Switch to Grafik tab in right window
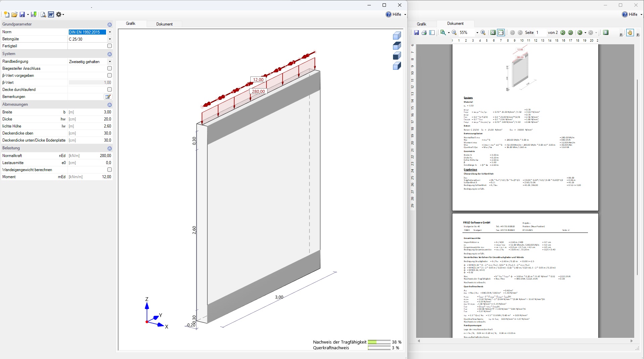The width and height of the screenshot is (644, 359). [x=422, y=24]
